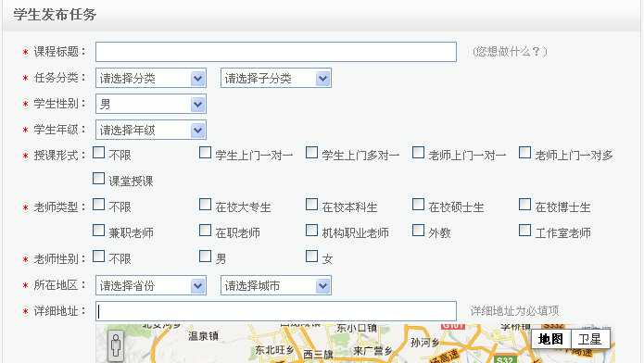Expand the 学生性别 gender dropdown showing 男

coord(151,104)
